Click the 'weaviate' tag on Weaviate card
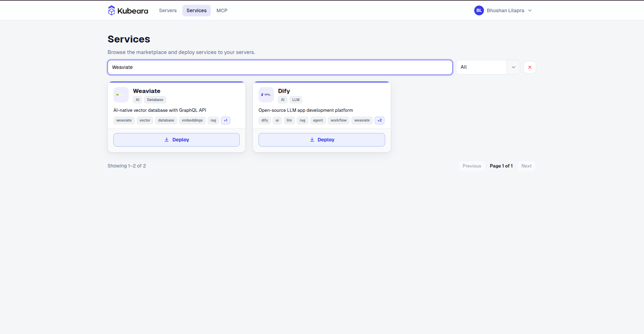 tap(124, 121)
